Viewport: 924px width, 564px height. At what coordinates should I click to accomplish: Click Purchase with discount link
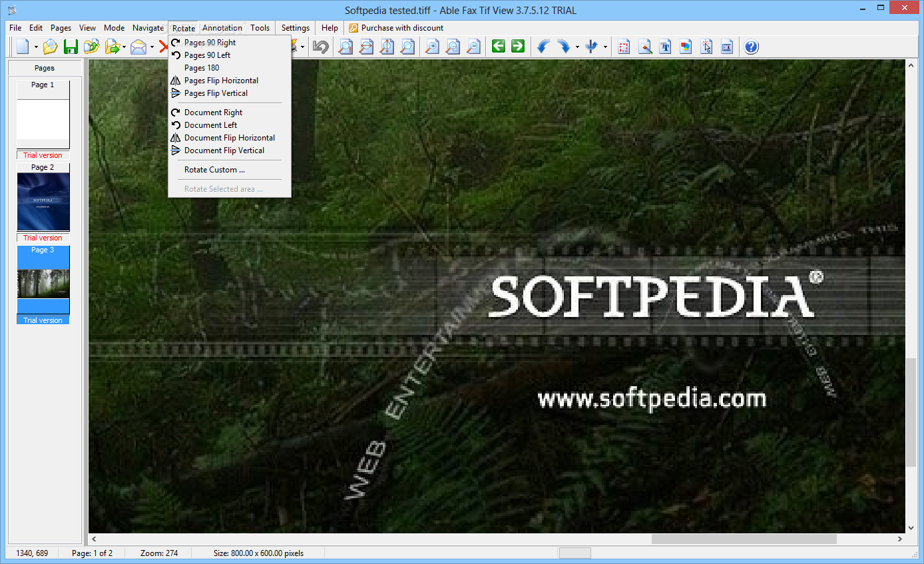click(x=396, y=28)
